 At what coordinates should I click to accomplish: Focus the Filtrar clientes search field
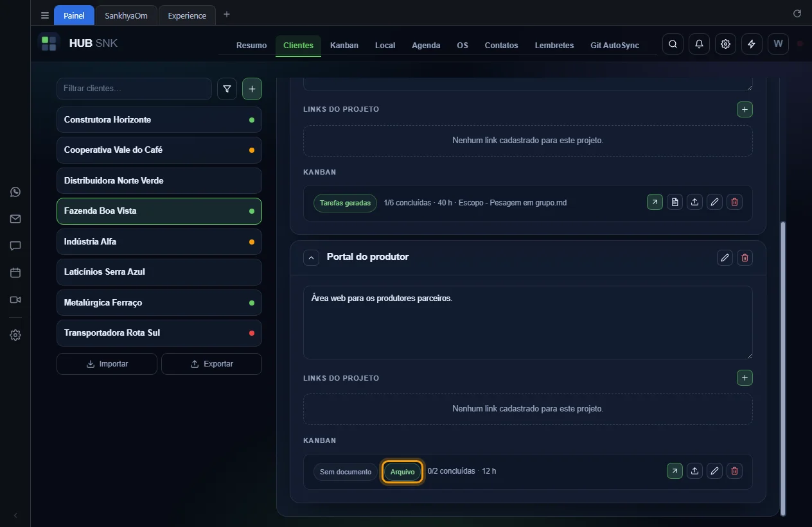pos(134,89)
